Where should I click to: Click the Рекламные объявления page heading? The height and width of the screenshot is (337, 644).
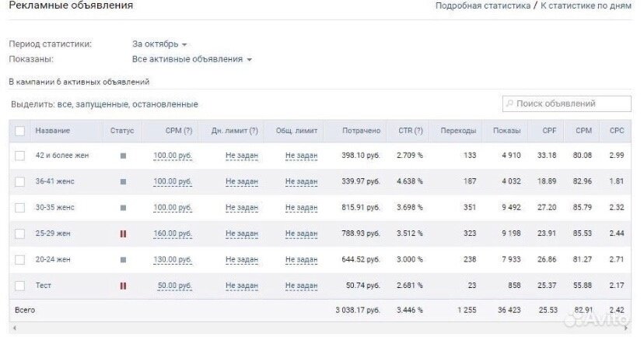tap(71, 5)
